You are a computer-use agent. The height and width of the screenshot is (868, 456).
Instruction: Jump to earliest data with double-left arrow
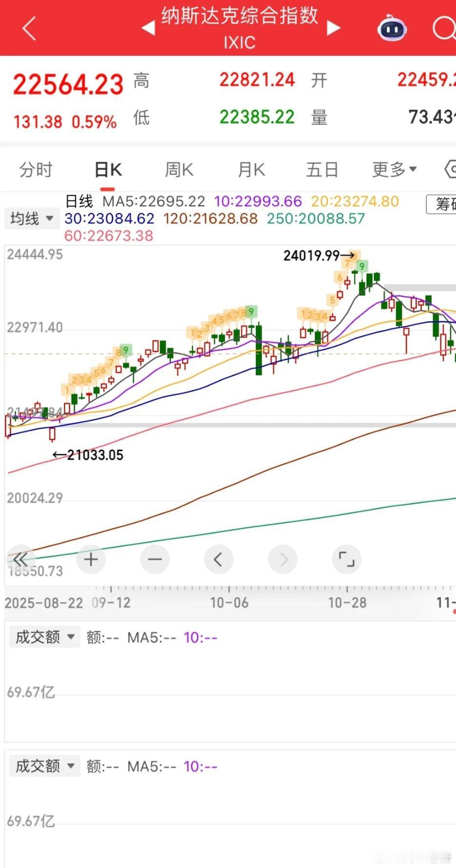21,560
